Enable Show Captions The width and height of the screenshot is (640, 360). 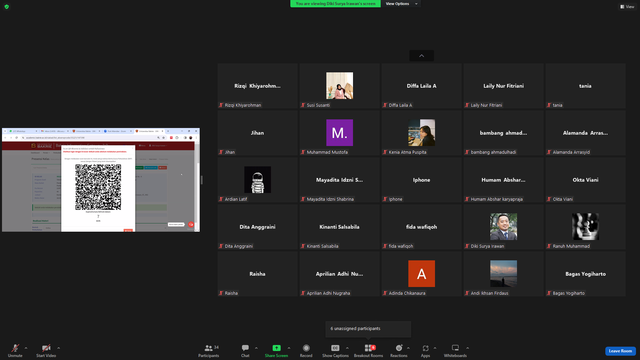(335, 350)
